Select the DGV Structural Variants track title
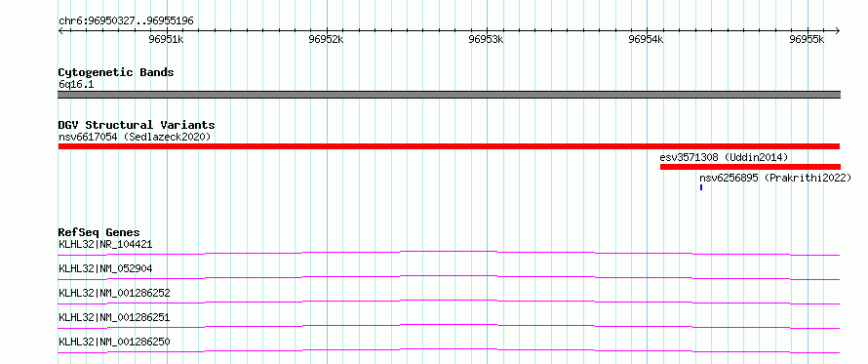The image size is (868, 364). (x=137, y=125)
